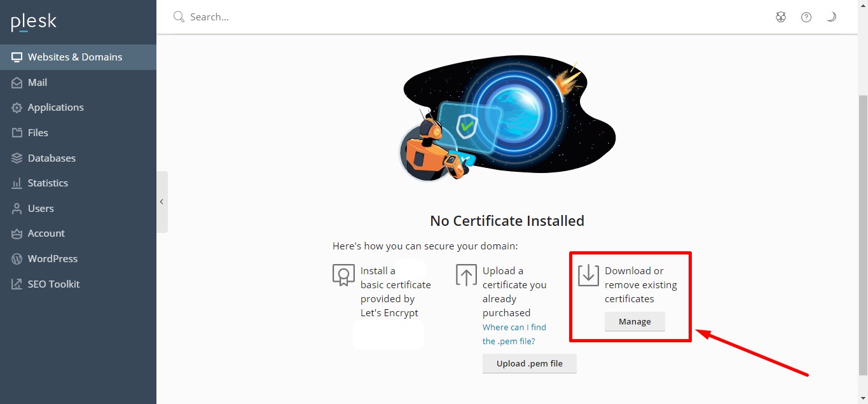Open Websites & Domains menu item
This screenshot has width=868, height=404.
[78, 57]
